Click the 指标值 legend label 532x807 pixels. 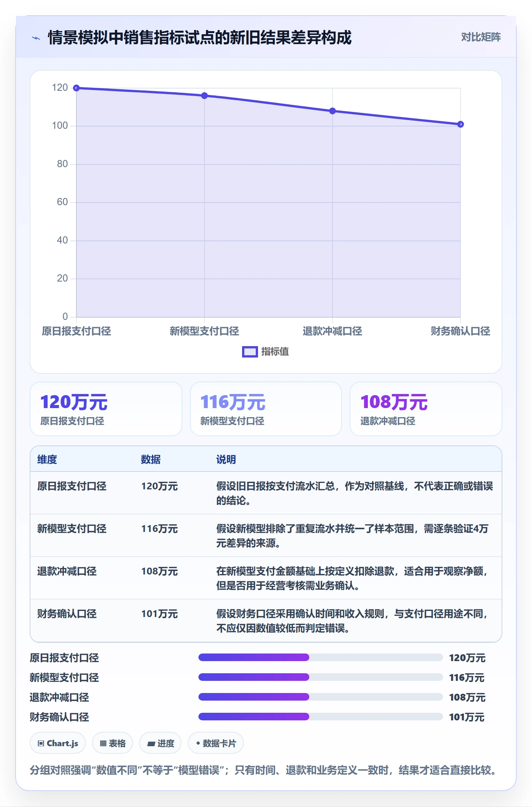point(275,352)
